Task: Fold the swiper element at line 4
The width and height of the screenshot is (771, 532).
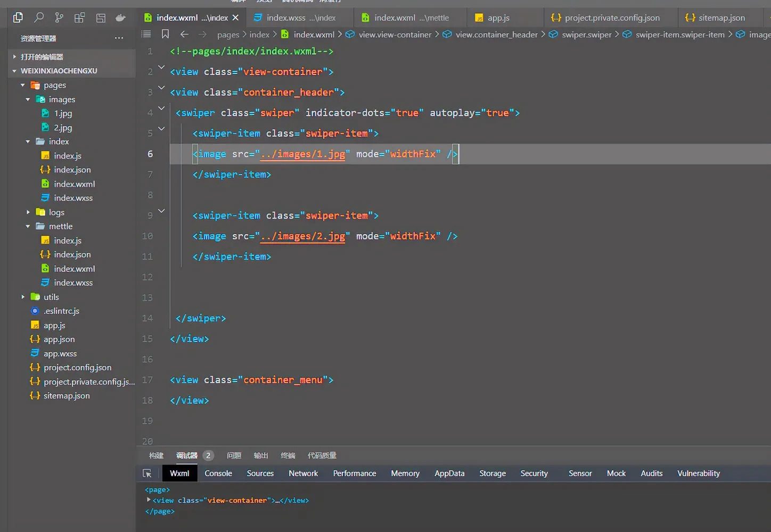Action: click(161, 108)
